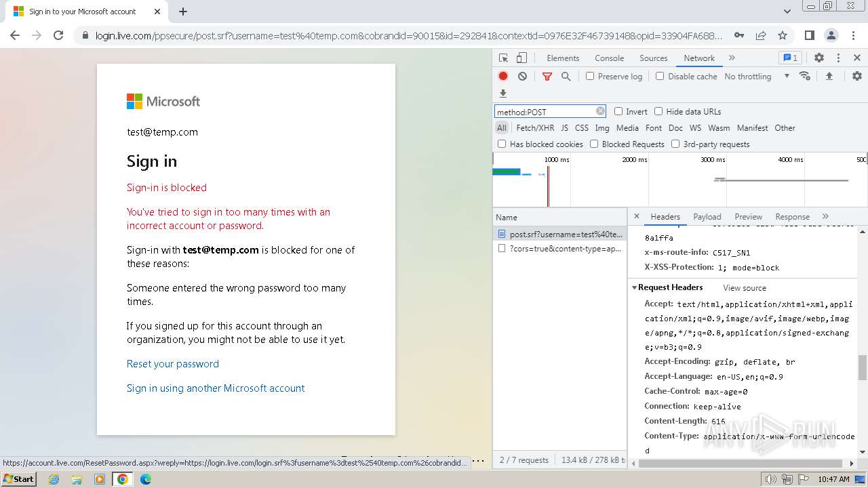This screenshot has width=868, height=488.
Task: View site information lock icon
Action: click(x=85, y=35)
